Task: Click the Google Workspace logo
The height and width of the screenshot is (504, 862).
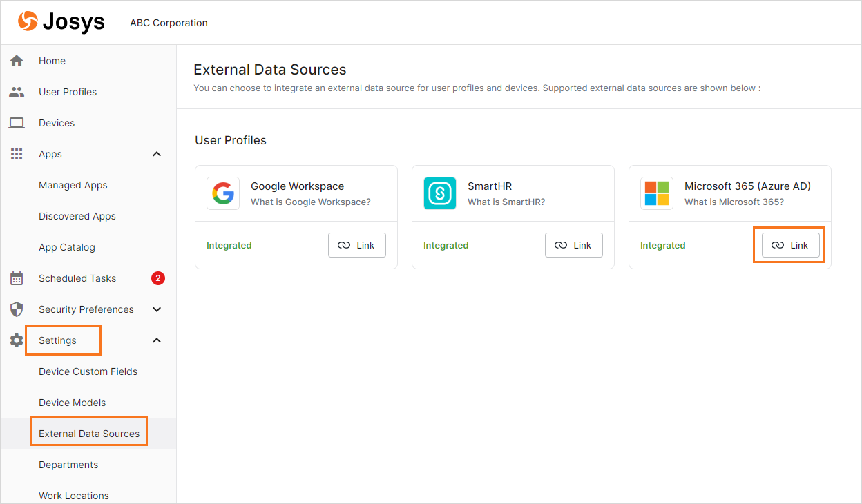Action: click(223, 193)
